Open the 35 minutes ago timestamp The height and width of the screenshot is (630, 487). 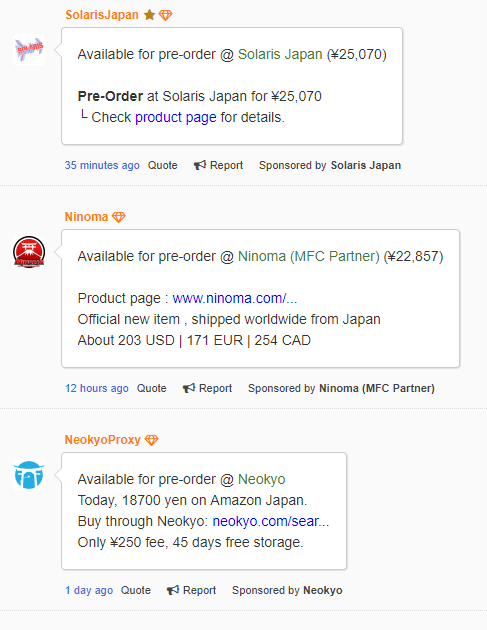coord(102,165)
